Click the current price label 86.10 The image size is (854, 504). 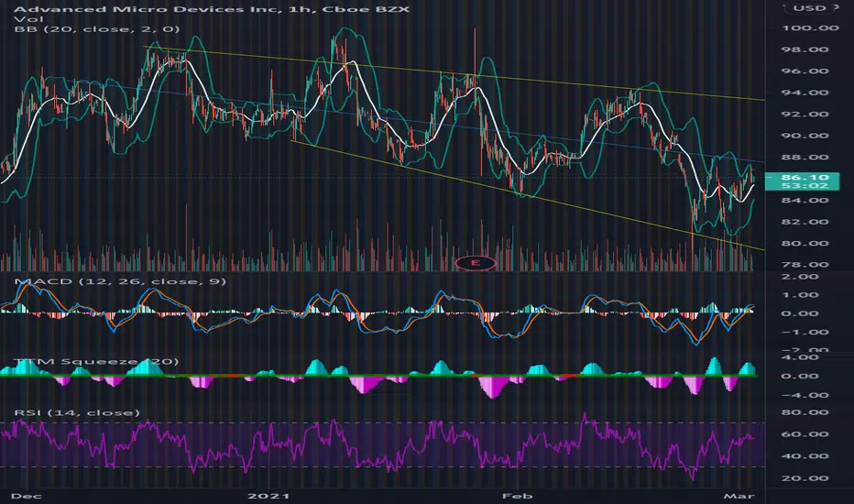tap(804, 177)
